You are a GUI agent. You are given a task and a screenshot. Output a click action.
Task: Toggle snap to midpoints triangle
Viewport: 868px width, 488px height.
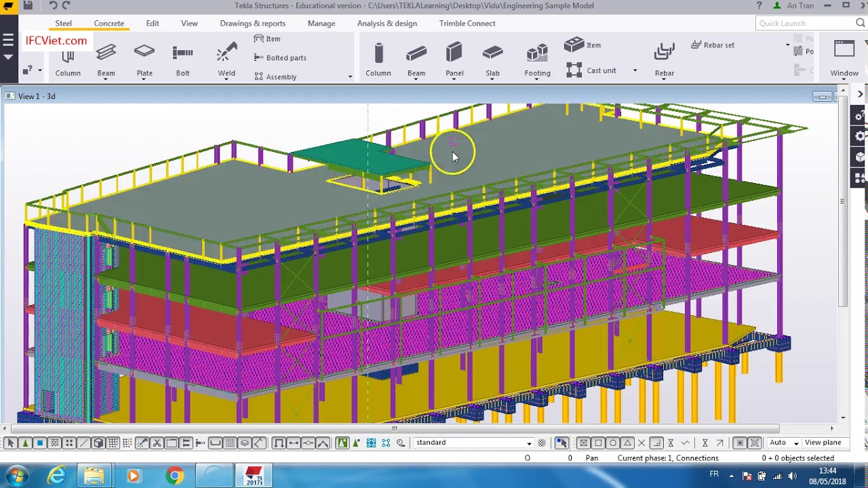(627, 443)
